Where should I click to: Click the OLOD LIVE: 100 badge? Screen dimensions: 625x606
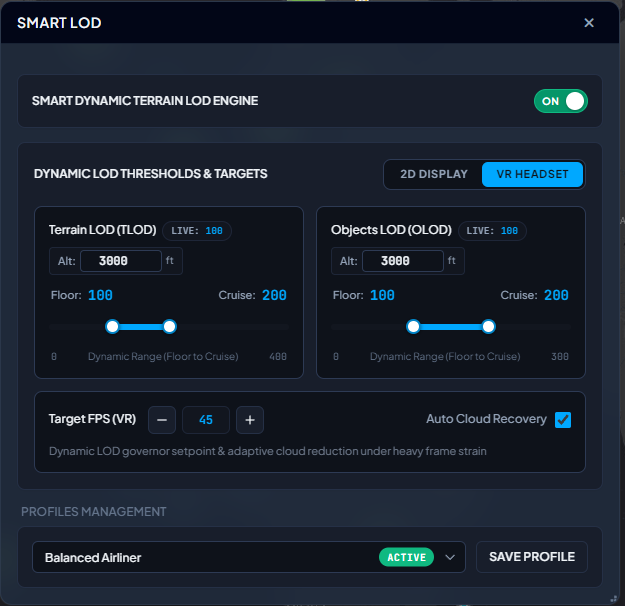492,231
